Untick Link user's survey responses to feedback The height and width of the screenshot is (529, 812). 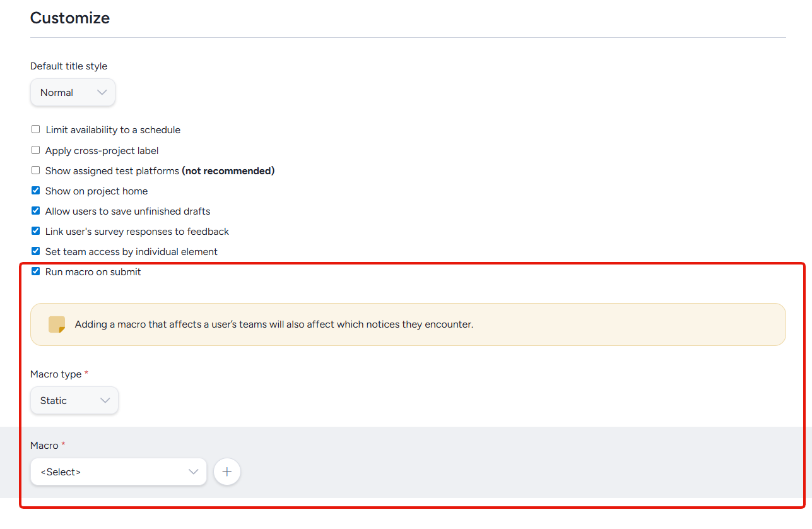(36, 231)
